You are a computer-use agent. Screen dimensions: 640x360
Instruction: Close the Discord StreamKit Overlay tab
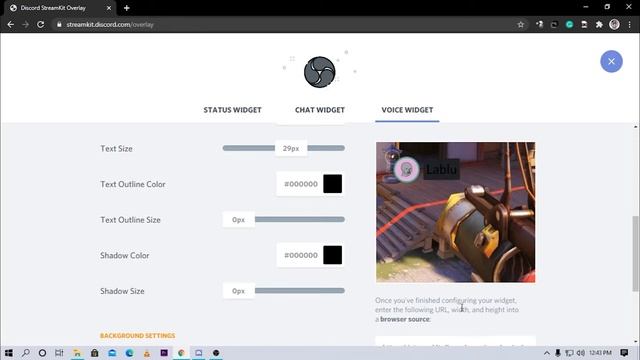click(x=109, y=8)
